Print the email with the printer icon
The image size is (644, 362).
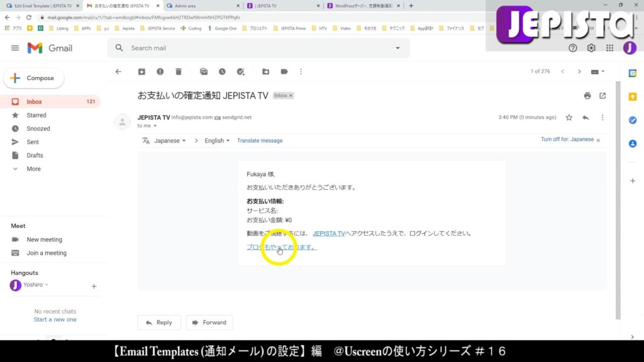click(587, 96)
